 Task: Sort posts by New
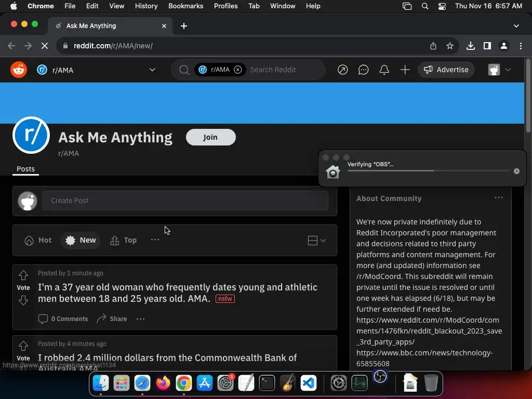tap(81, 240)
